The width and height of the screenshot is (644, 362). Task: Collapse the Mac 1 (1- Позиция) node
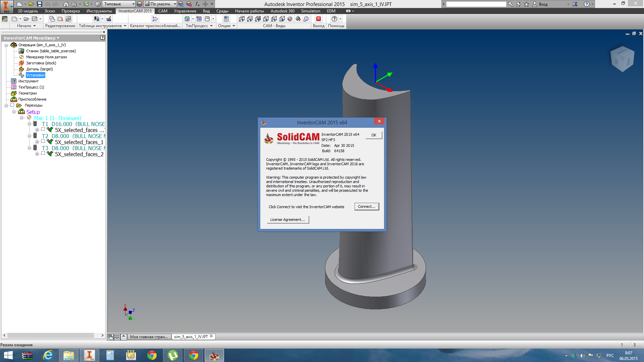pyautogui.click(x=21, y=118)
